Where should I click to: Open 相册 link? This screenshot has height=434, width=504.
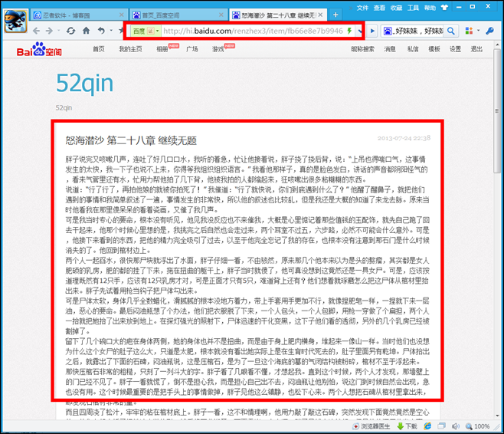coord(162,49)
